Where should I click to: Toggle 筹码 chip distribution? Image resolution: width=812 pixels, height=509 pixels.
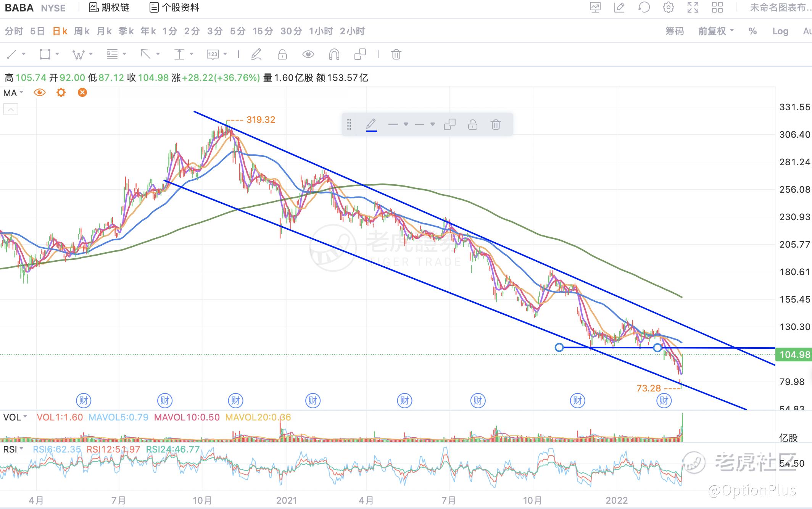click(x=675, y=31)
